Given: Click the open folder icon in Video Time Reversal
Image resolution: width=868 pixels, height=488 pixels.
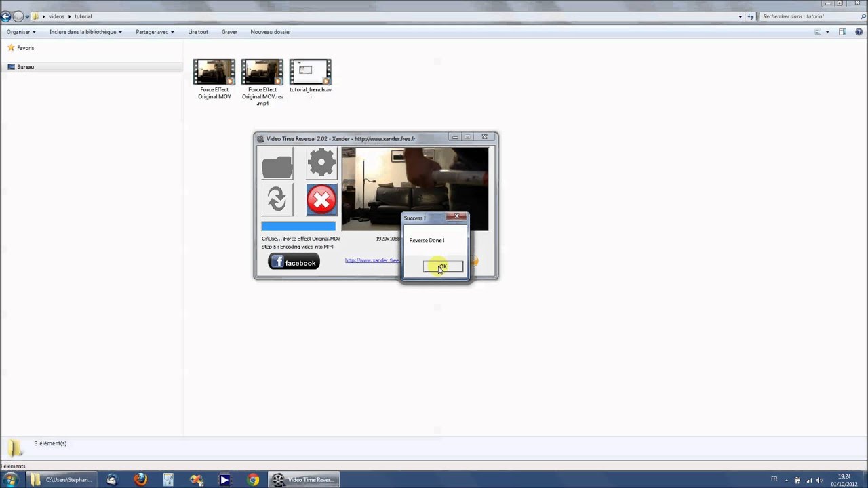Looking at the screenshot, I should 277,165.
